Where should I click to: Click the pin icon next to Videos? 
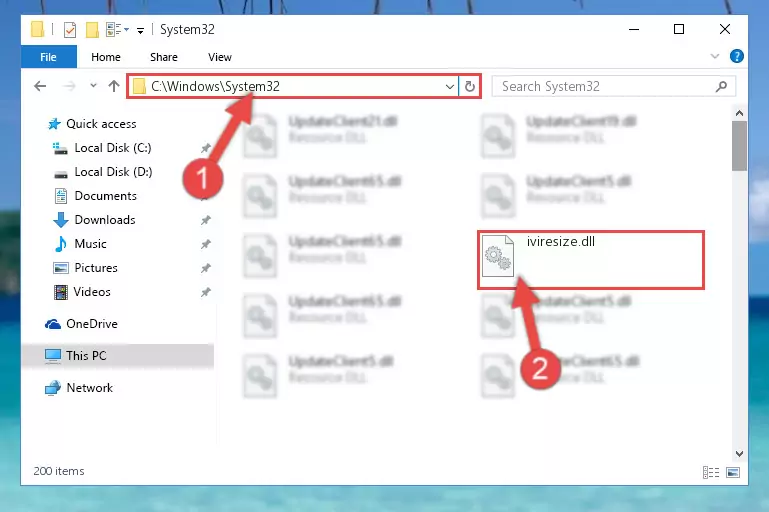(x=205, y=292)
